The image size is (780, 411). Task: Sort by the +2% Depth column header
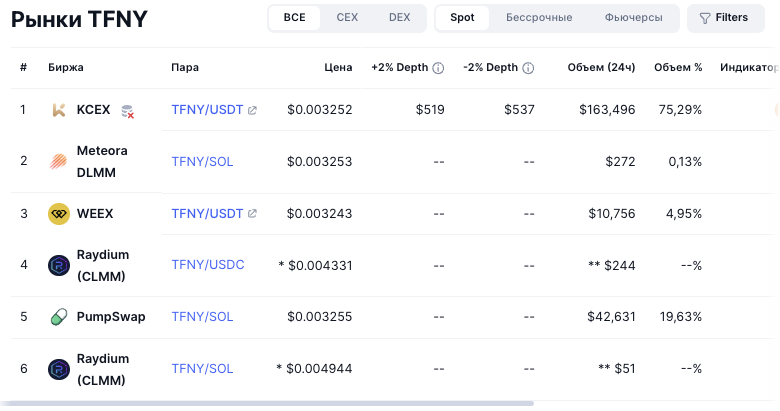coord(399,67)
